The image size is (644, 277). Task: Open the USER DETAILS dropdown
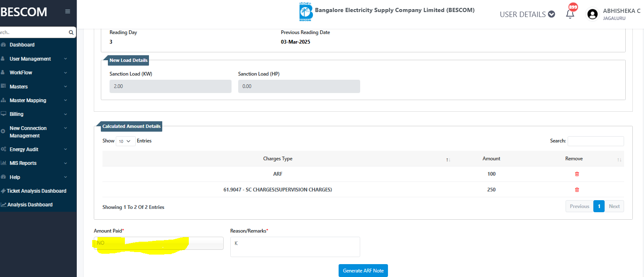527,14
